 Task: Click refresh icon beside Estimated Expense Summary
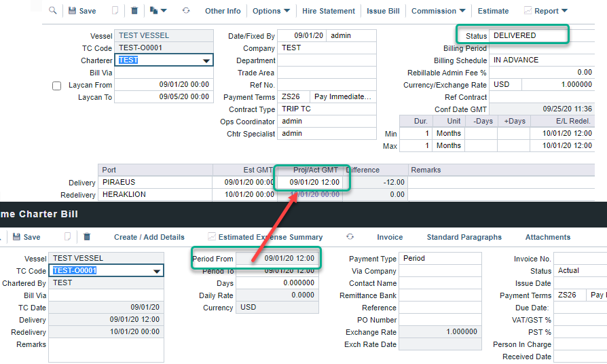click(350, 237)
